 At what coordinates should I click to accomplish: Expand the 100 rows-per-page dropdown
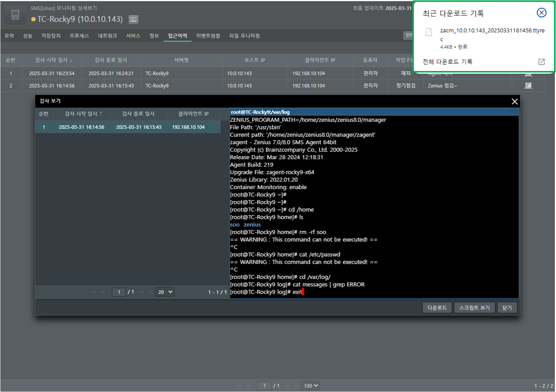click(311, 386)
